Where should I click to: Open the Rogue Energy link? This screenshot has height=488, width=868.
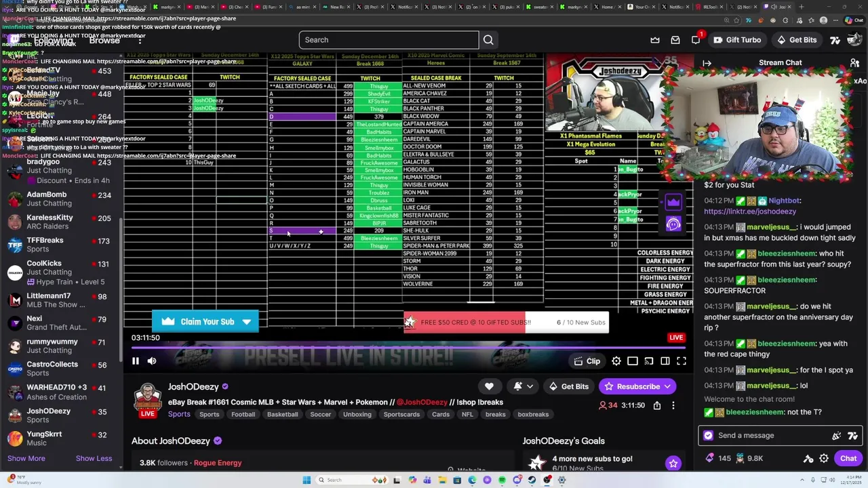click(x=218, y=463)
